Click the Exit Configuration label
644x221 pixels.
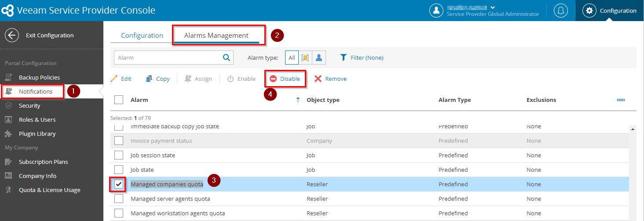tap(50, 35)
